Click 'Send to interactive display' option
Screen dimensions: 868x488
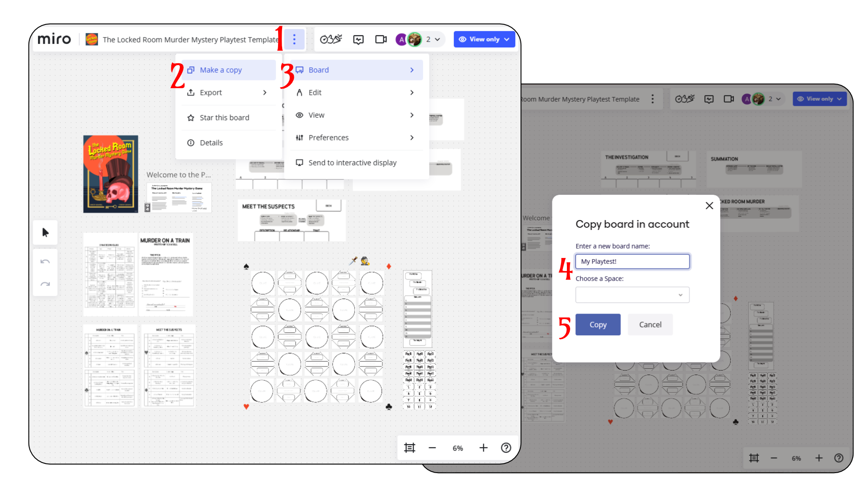(x=352, y=162)
